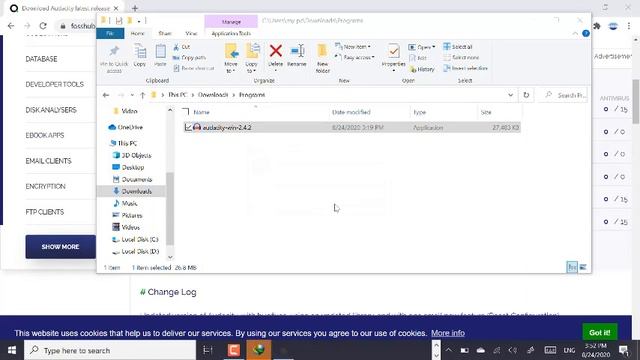Screen dimensions: 640x360
Task: Open FTP CLIENTS category link
Action: coord(44,212)
